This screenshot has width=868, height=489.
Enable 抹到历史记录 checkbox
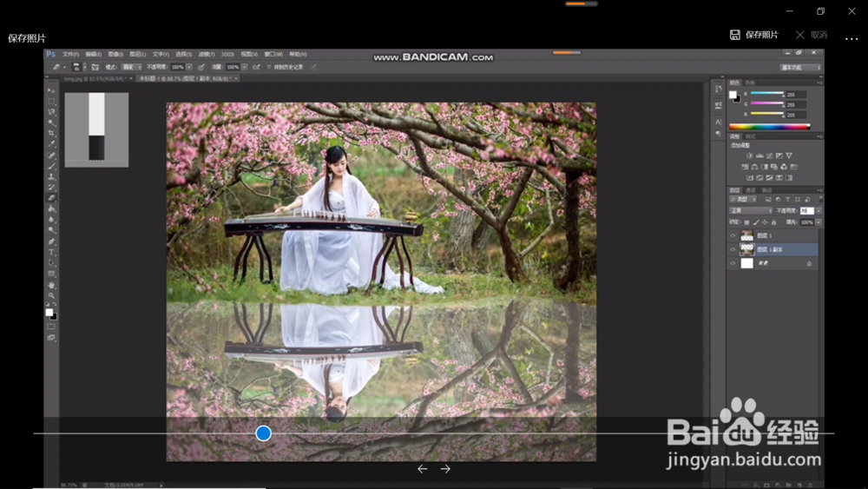click(269, 67)
